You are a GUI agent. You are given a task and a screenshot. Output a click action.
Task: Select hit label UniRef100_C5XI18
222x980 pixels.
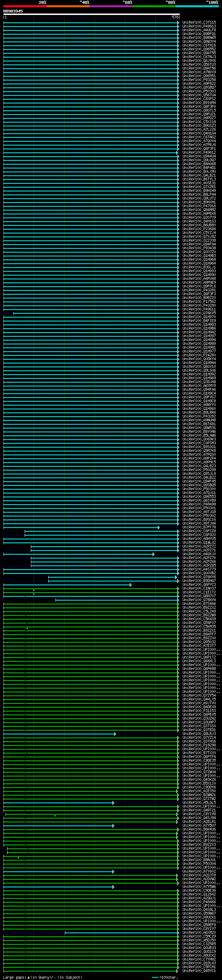199,122
